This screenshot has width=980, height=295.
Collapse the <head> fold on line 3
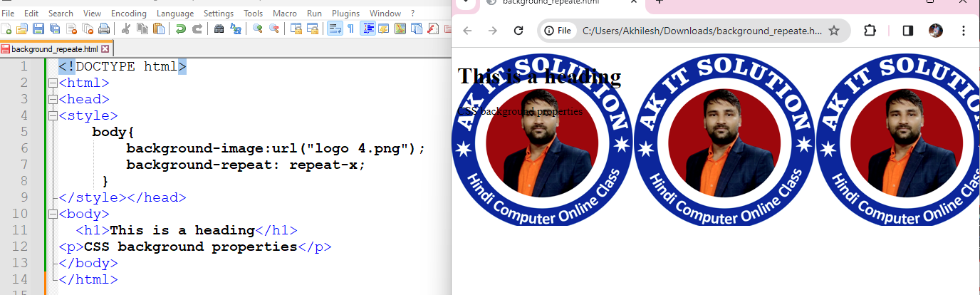coord(52,100)
